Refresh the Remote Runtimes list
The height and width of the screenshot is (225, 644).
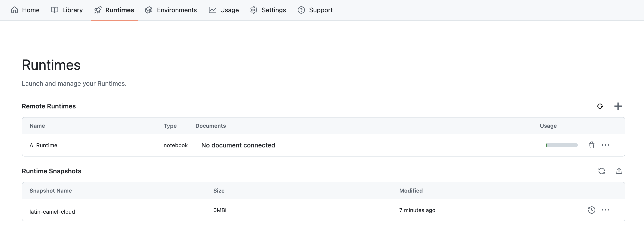click(600, 106)
